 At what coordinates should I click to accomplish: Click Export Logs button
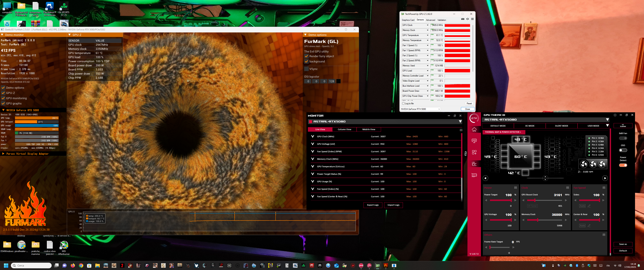click(x=373, y=205)
